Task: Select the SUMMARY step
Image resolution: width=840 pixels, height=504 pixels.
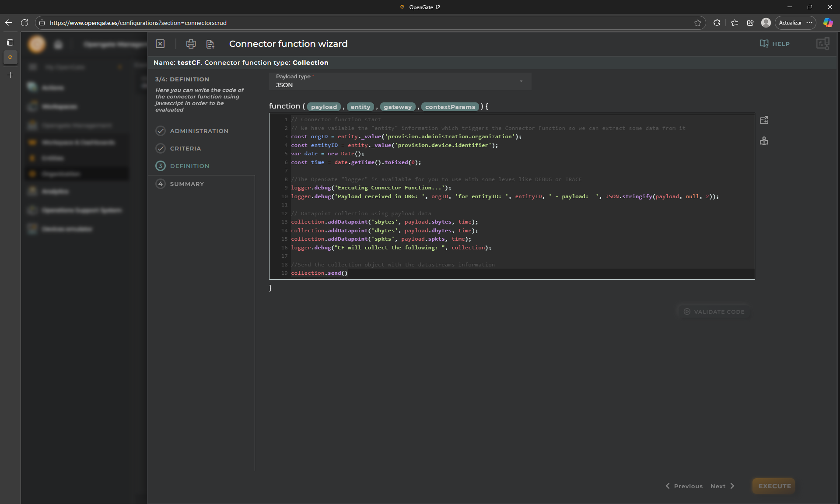Action: point(187,184)
